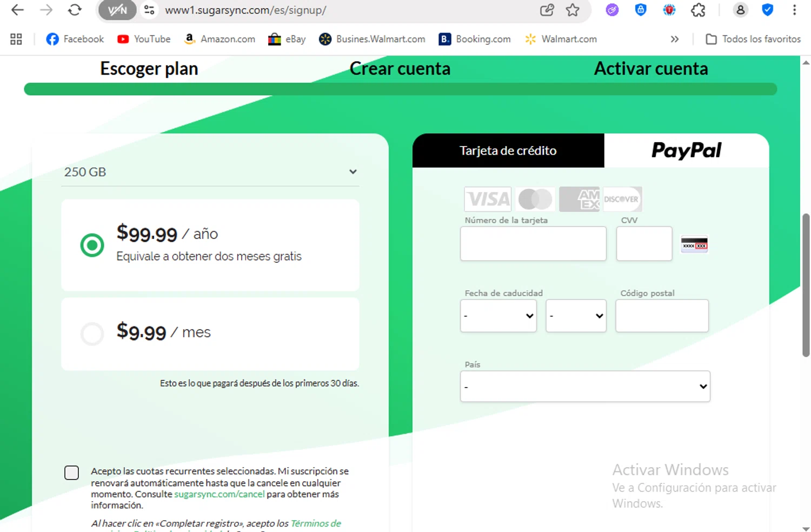Open YouTube bookmark
The height and width of the screenshot is (532, 811).
[144, 39]
